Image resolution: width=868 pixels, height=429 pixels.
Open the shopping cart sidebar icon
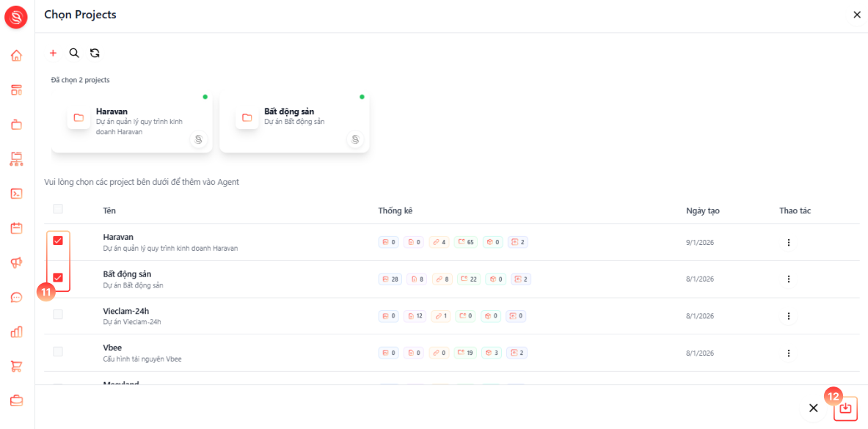click(x=17, y=367)
